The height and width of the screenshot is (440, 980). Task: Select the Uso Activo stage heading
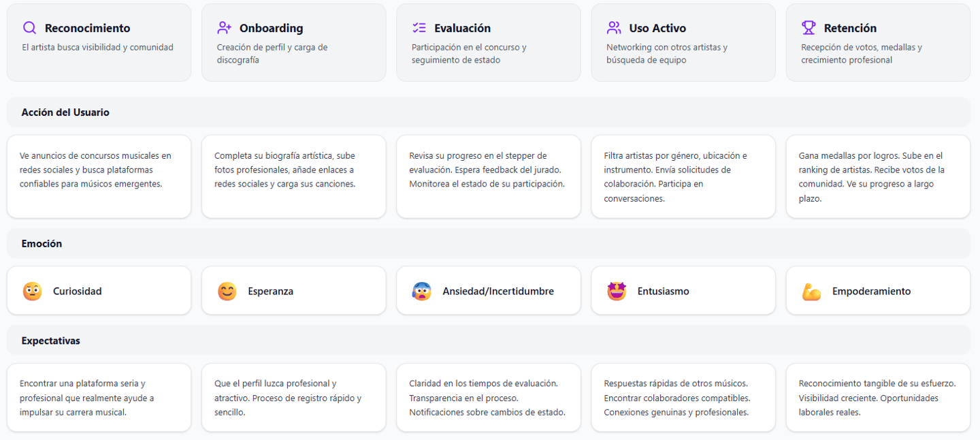(x=657, y=28)
